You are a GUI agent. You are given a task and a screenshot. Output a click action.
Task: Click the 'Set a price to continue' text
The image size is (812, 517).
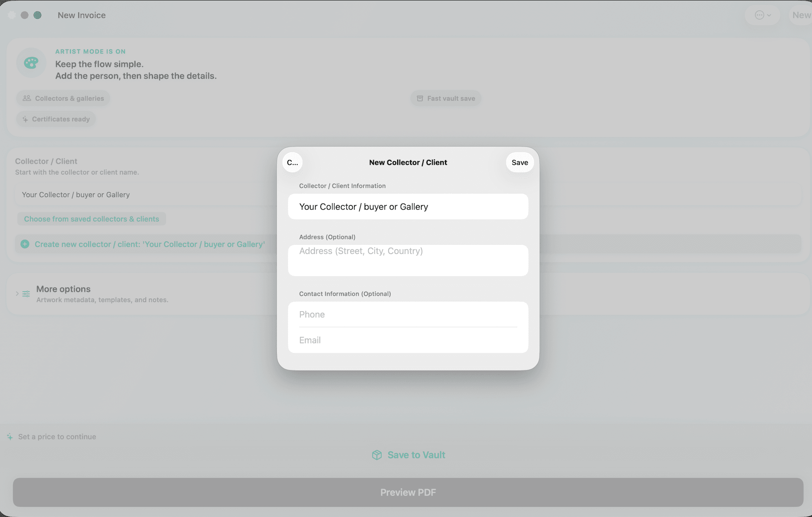(57, 437)
